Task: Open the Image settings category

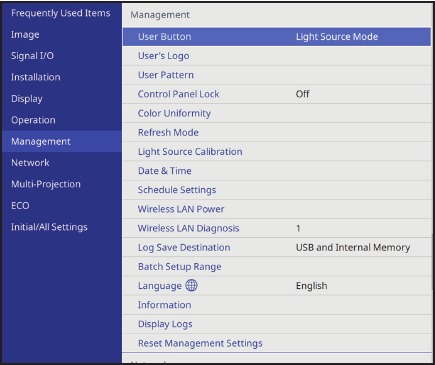Action: [25, 35]
